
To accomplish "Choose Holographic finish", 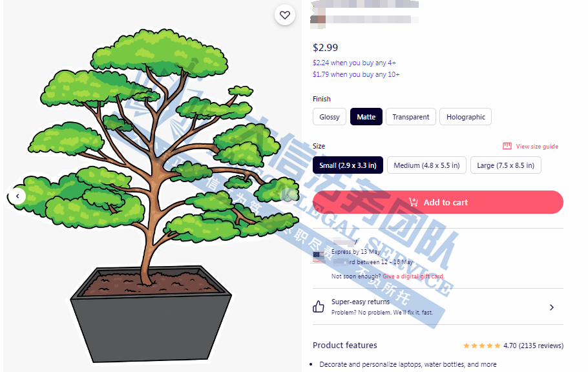I will click(x=465, y=117).
